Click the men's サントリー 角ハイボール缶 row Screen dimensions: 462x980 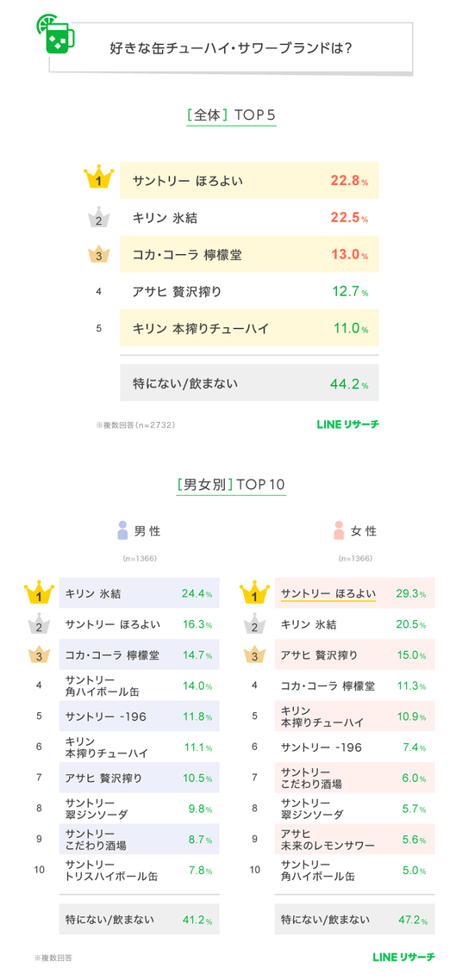coord(139,685)
